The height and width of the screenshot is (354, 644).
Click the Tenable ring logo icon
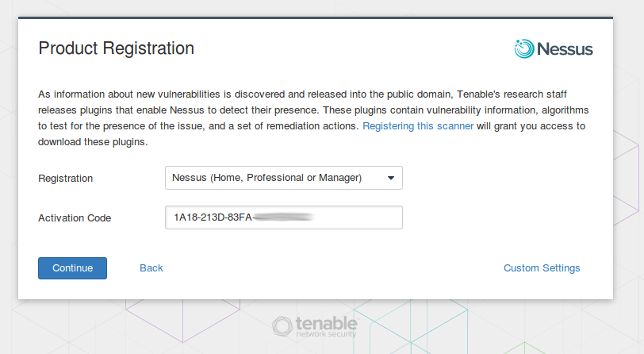pyautogui.click(x=282, y=326)
